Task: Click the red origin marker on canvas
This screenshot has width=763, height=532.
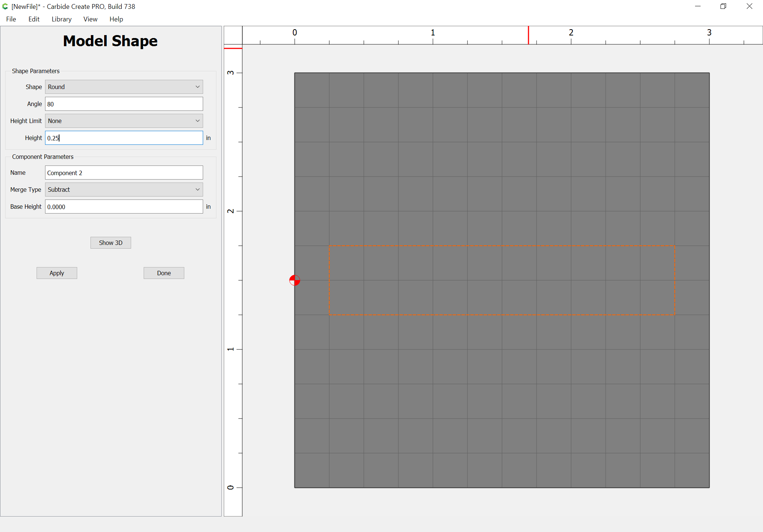Action: pyautogui.click(x=295, y=280)
